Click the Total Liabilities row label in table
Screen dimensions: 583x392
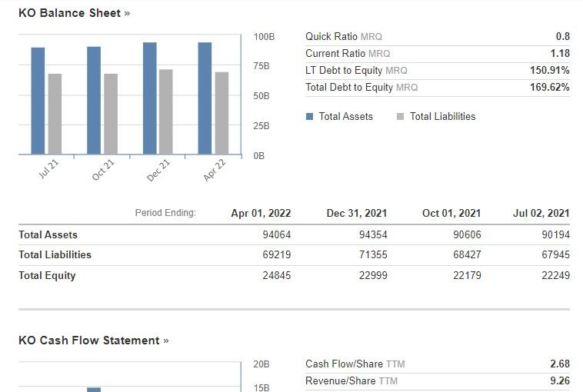[x=55, y=255]
